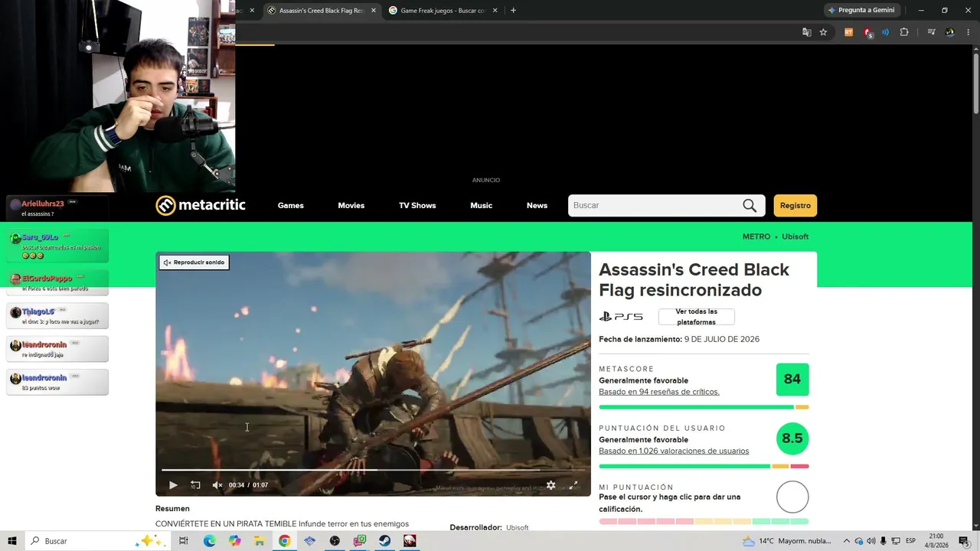Click the video replay icon
Screen dimensions: 980x551
195,485
